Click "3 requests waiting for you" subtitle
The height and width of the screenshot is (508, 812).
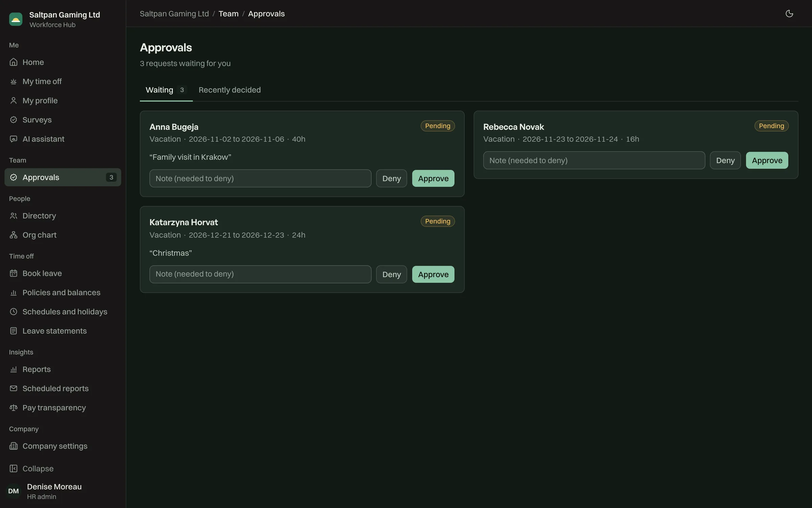click(185, 63)
